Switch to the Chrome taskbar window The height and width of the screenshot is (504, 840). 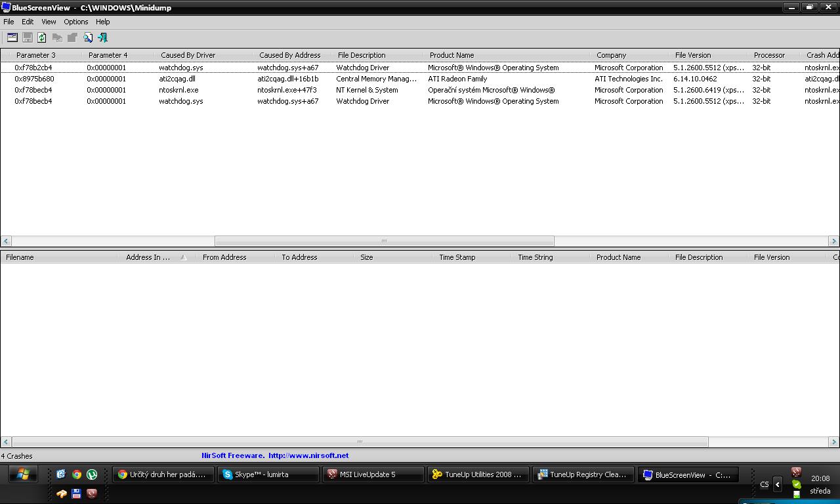(163, 474)
